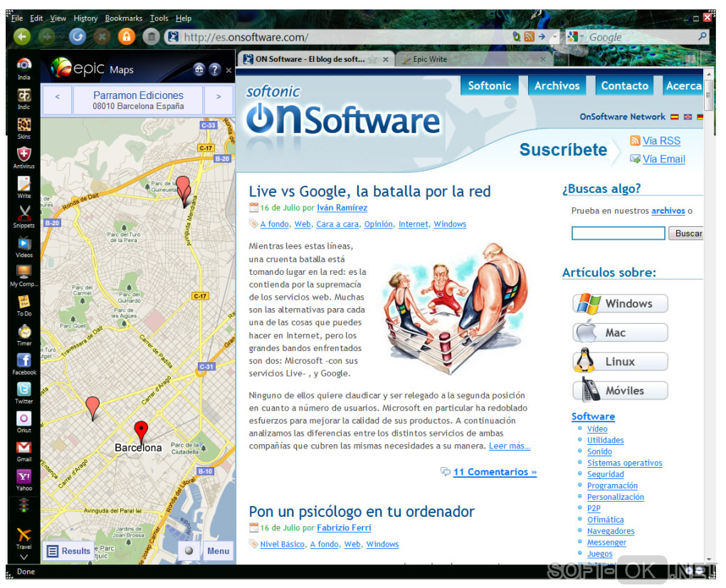Switch to the Epic Write tab
This screenshot has width=726, height=588.
click(x=473, y=59)
